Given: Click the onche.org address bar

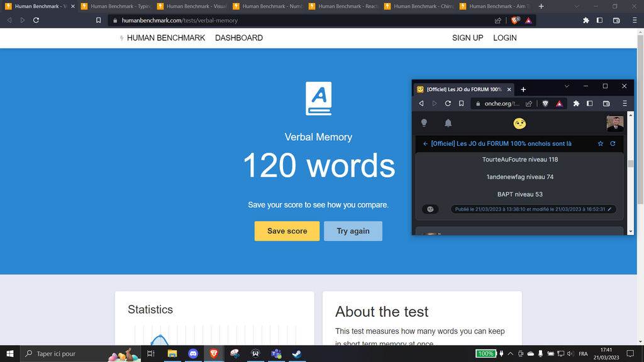Looking at the screenshot, I should point(502,104).
